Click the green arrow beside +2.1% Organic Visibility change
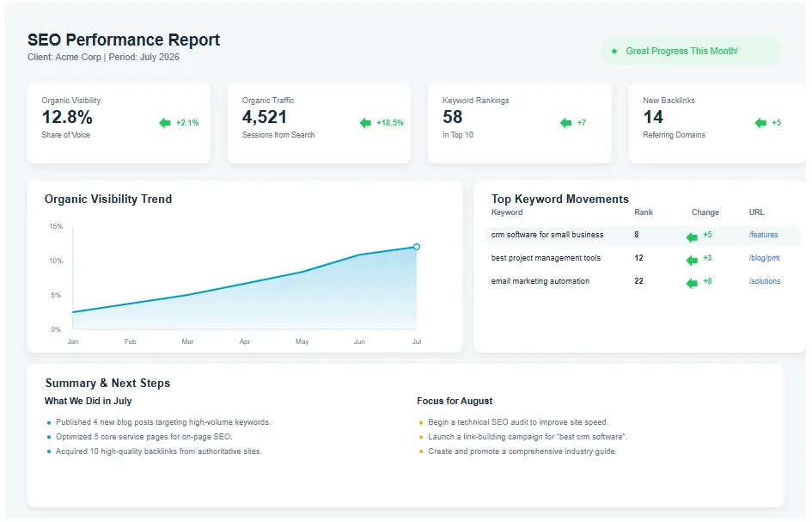The image size is (812, 522). point(163,122)
